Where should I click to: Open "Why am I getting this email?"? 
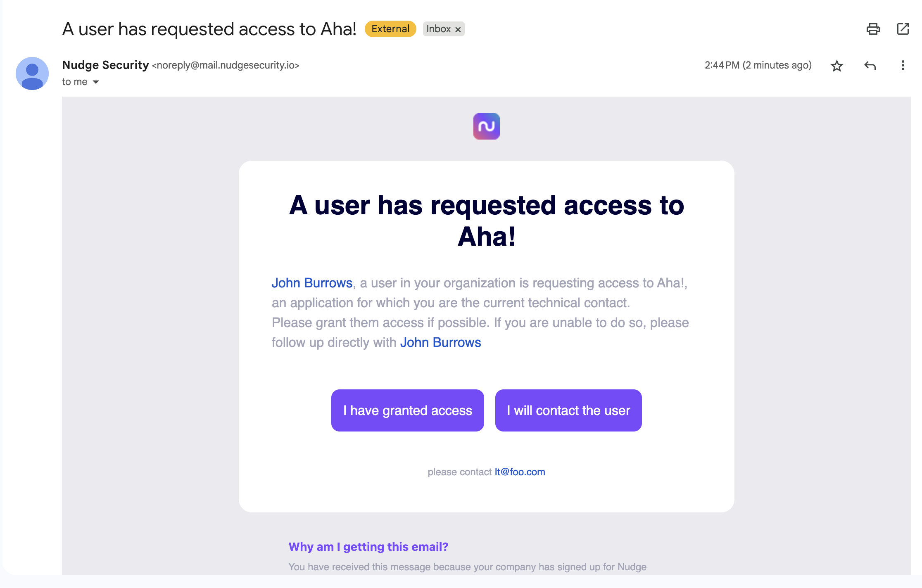pos(368,547)
